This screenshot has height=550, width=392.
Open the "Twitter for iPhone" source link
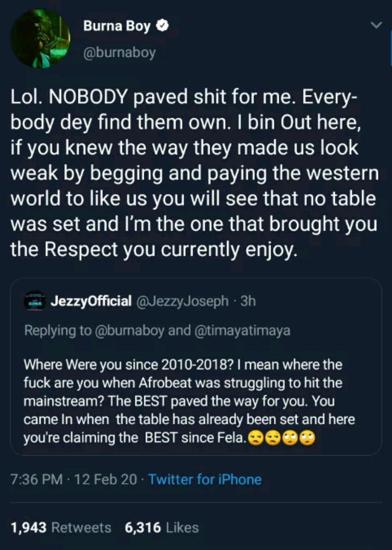[x=205, y=479]
